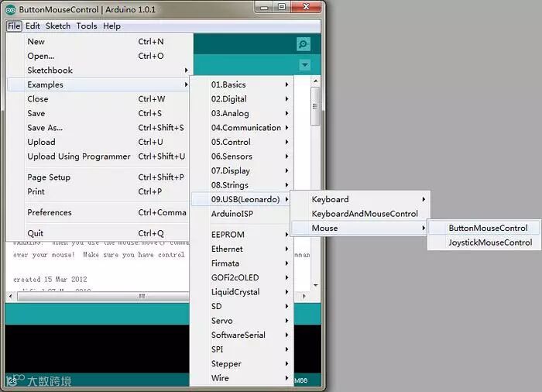542x392 pixels.
Task: Click the Arduino logo in title bar
Action: click(10, 10)
